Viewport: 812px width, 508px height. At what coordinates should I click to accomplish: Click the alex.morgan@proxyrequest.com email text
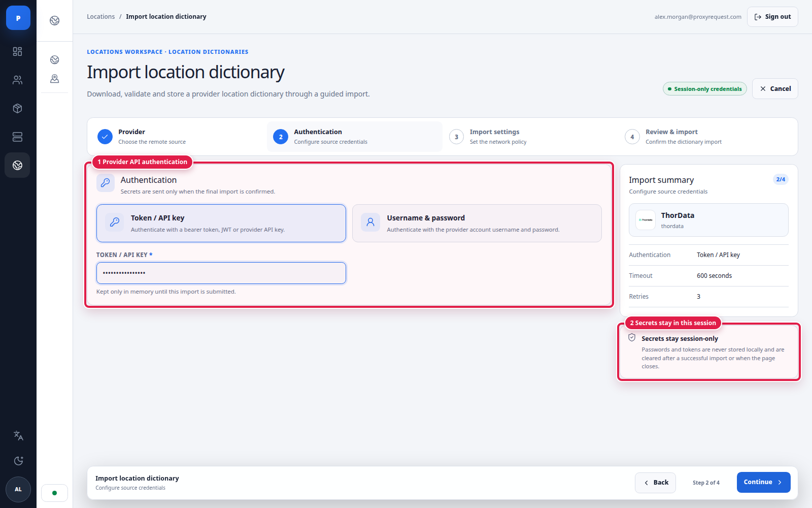coord(698,17)
